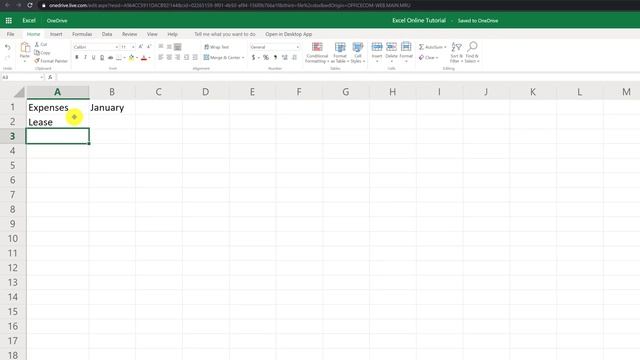Screen dimensions: 640x360
Task: Open the Borders dropdown arrow
Action: (124, 58)
